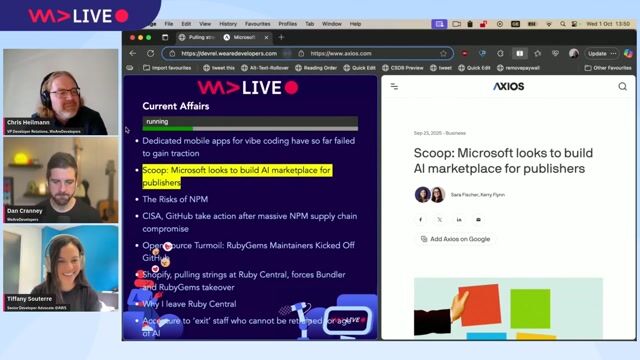Screen dimensions: 640x360
Task: Click the Axios article illustration image
Action: (x=508, y=309)
